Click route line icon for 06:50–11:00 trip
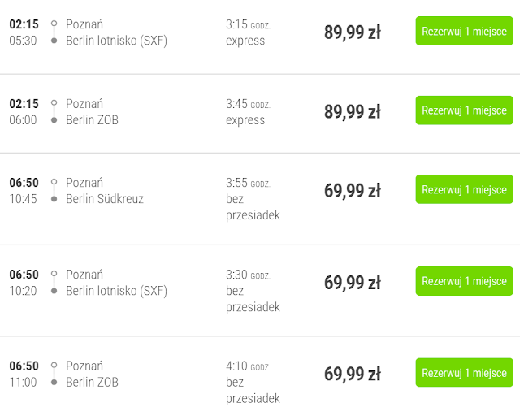 (x=54, y=375)
